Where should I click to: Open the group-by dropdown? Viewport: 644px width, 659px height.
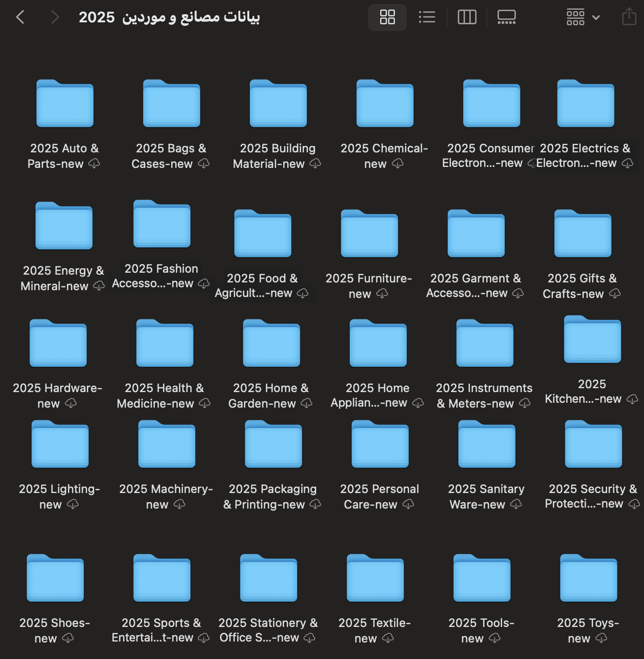point(583,17)
